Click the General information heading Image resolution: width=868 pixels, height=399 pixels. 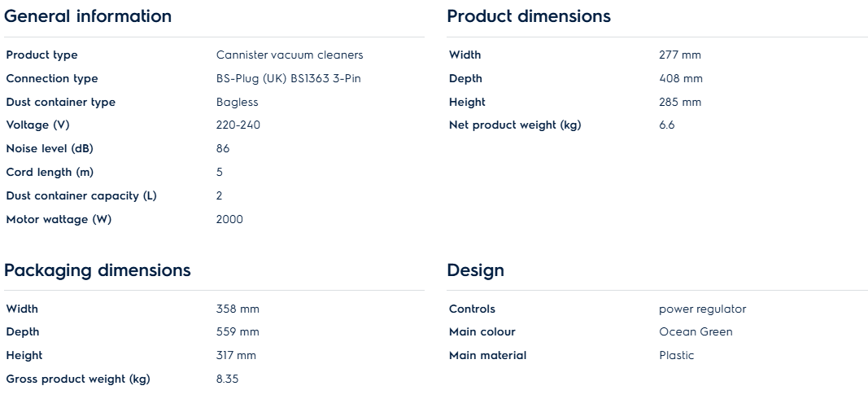88,16
